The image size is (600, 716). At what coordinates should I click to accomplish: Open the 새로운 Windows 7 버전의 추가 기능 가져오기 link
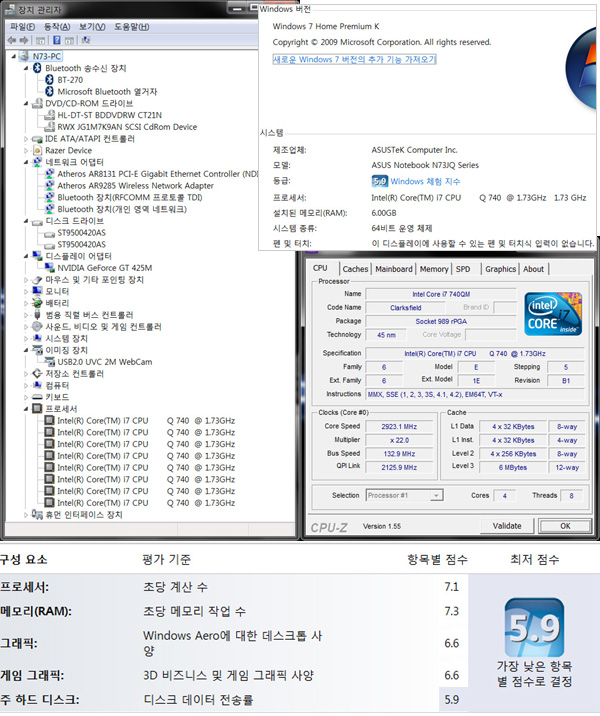354,59
